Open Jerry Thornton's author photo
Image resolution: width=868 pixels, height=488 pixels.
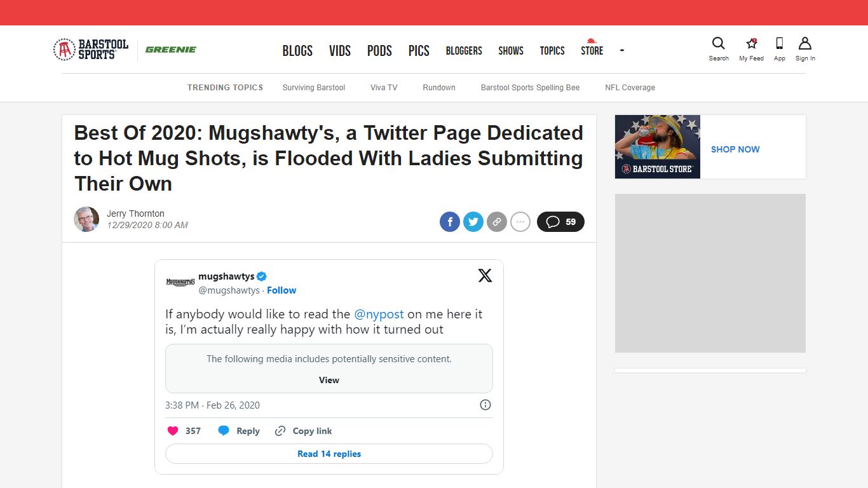coord(86,219)
